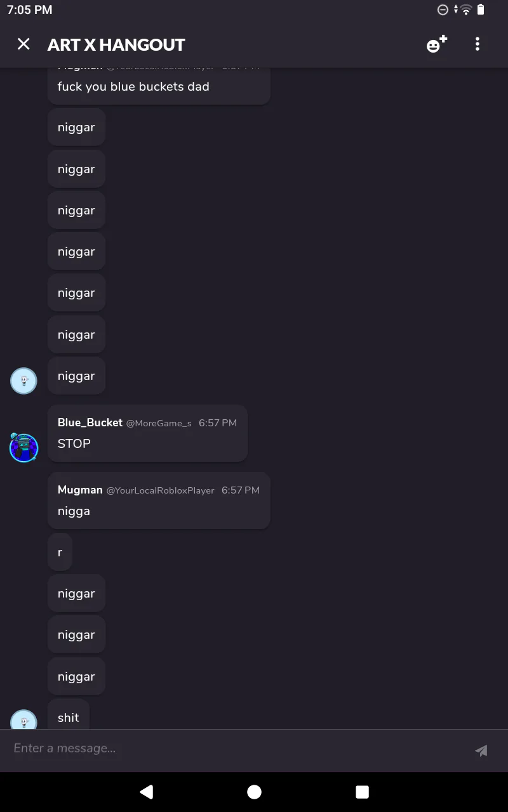Tap the 6:57 PM timestamp on Blue_Bucket's message

tap(218, 422)
